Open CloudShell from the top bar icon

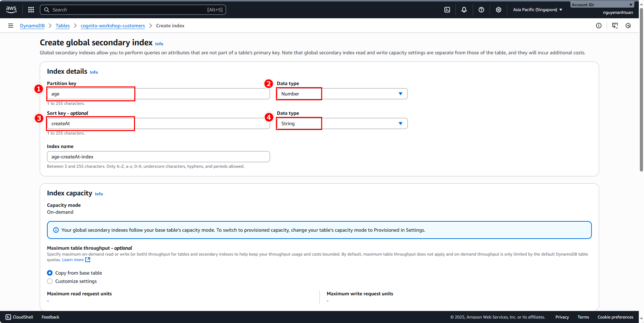click(447, 10)
